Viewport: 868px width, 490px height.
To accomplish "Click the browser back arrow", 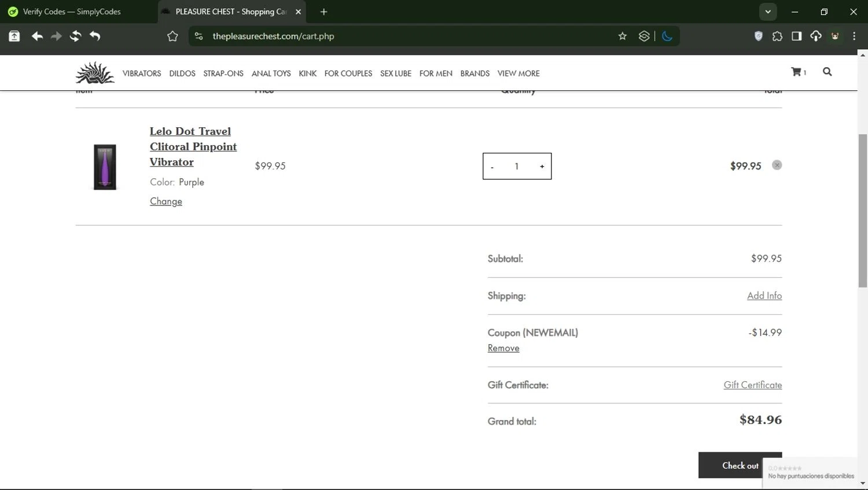I will 37,36.
